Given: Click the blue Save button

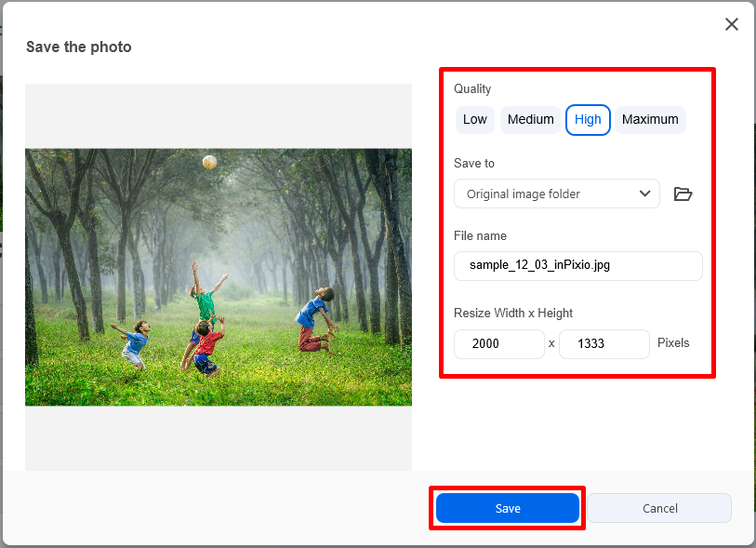Looking at the screenshot, I should click(507, 508).
